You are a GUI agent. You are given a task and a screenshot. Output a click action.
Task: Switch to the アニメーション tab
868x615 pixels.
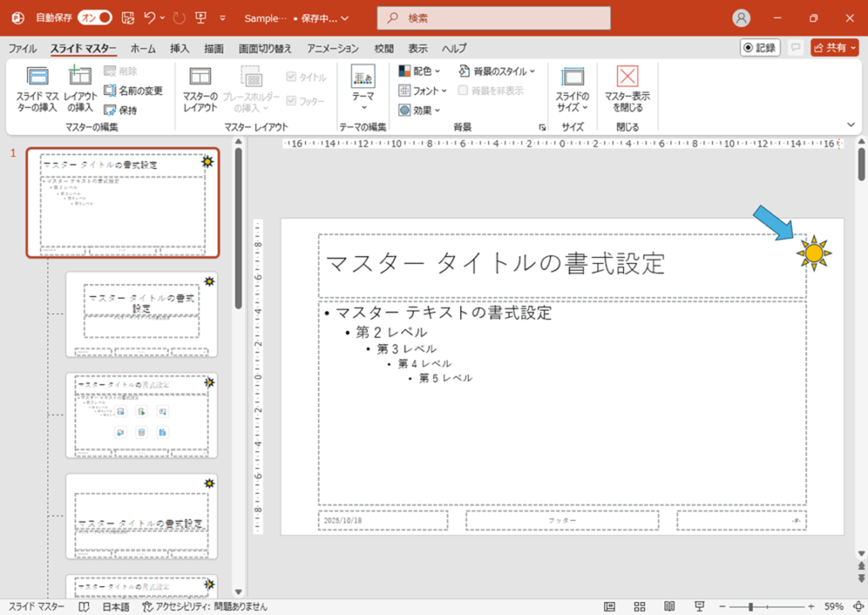click(335, 48)
